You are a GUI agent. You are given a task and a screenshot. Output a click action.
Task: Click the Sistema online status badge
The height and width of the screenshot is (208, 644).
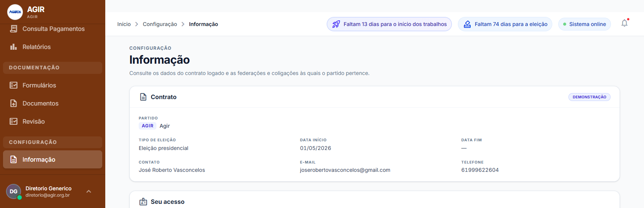585,24
